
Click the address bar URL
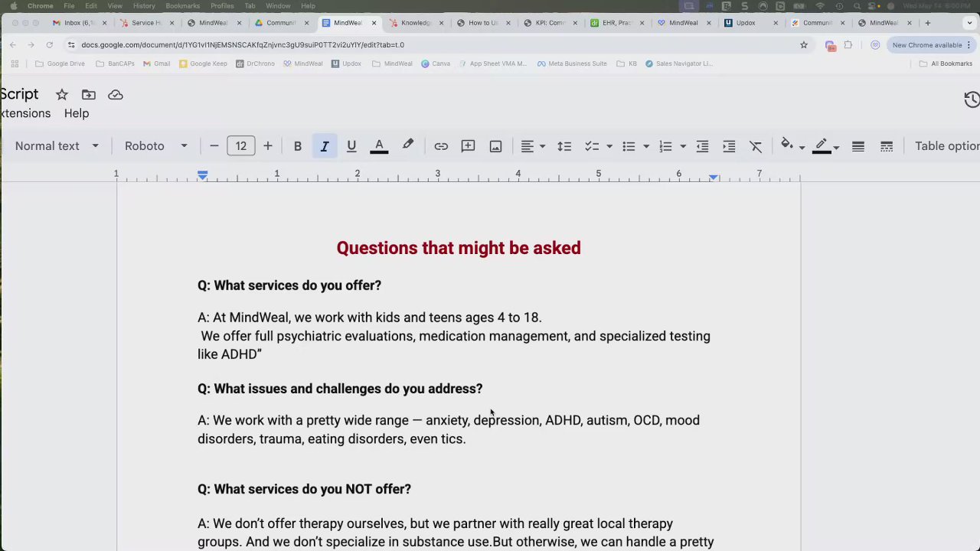coord(243,45)
